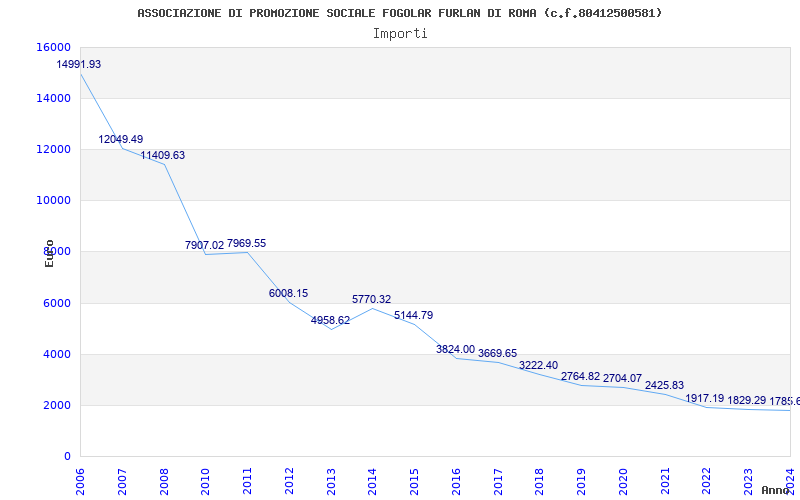Screen dimensions: 800x500
Task: Click x-axis year label 2018
Action: (x=540, y=482)
